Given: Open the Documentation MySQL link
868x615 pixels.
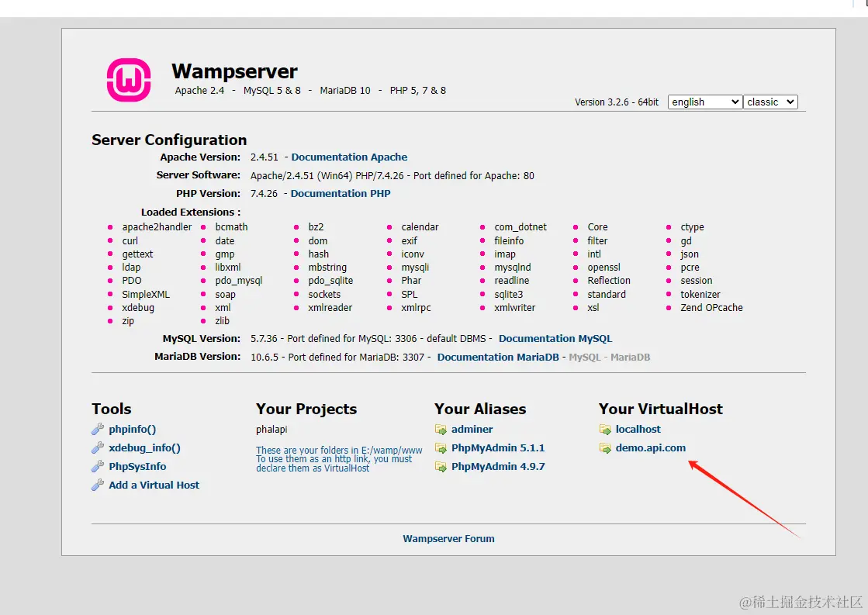Looking at the screenshot, I should tap(555, 339).
